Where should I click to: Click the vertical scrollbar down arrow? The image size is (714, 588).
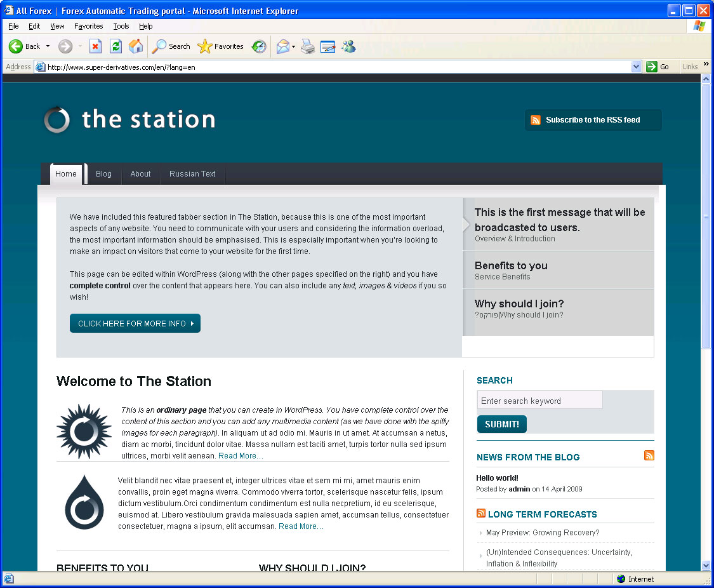tap(706, 565)
